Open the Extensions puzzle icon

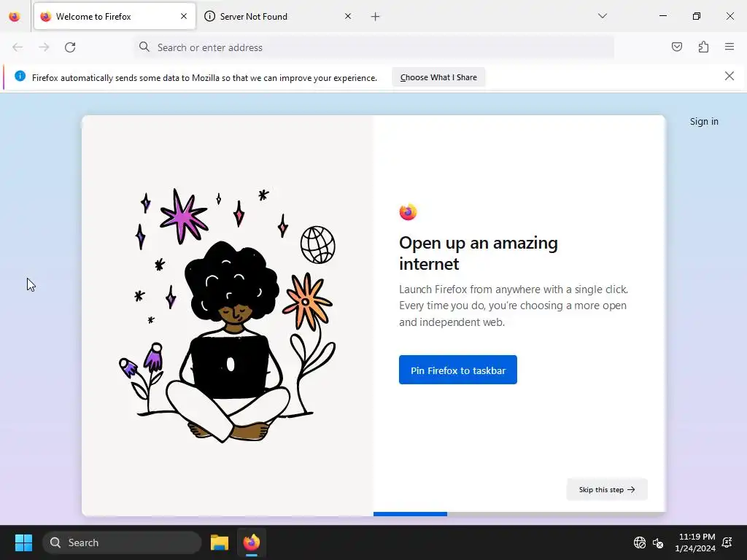click(703, 47)
